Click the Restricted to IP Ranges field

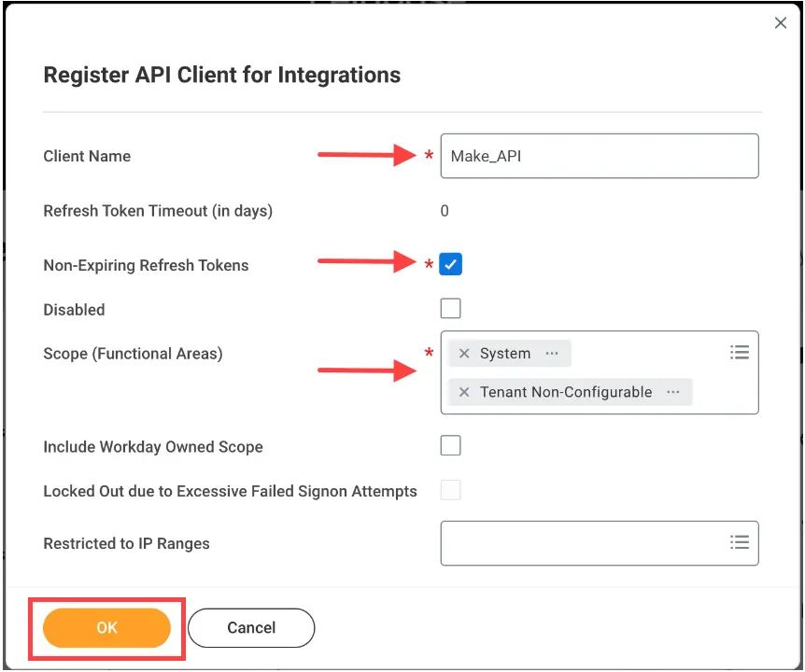point(579,543)
